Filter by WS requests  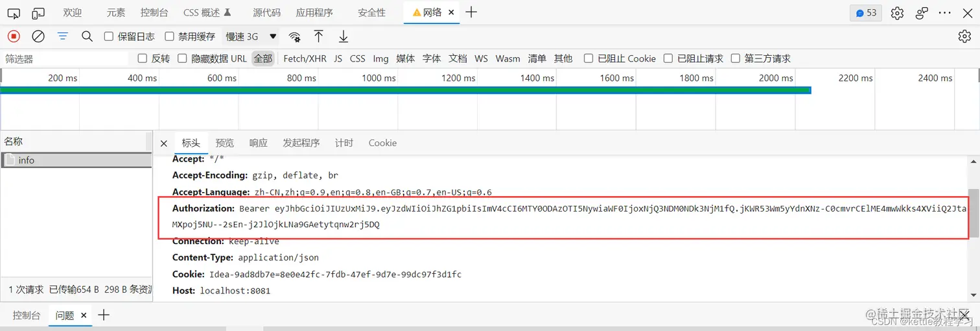click(x=481, y=58)
